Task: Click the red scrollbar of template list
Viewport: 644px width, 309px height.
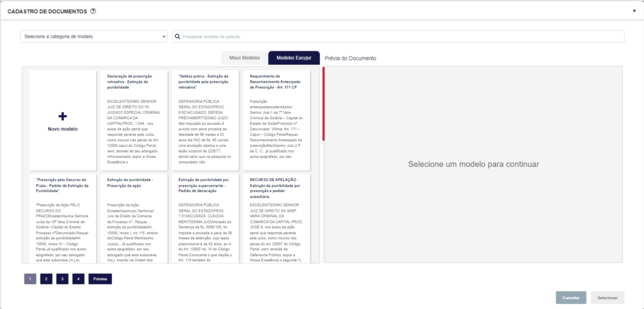Action: pyautogui.click(x=324, y=104)
